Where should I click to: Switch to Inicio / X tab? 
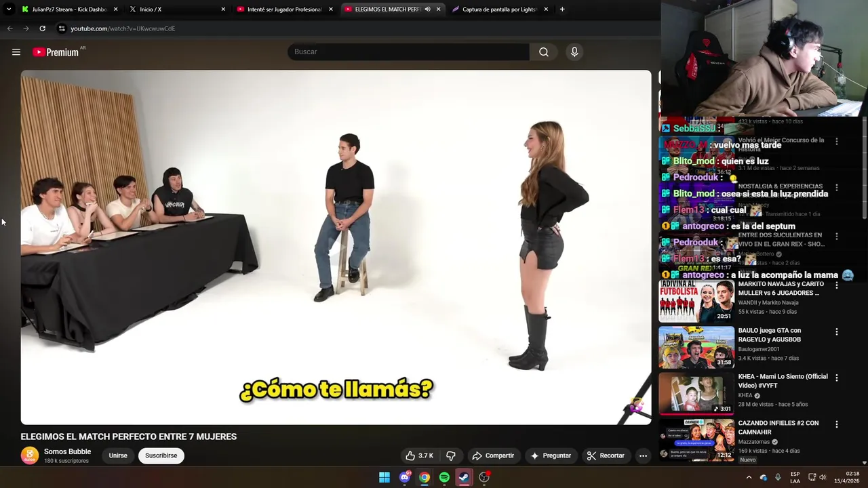coord(178,9)
